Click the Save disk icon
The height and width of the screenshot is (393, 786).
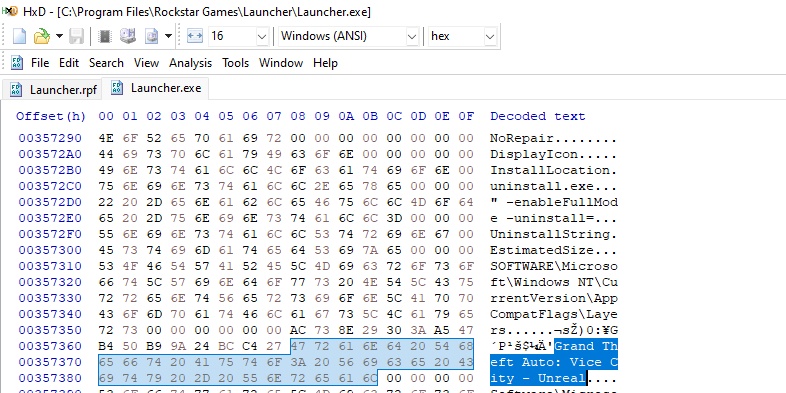coord(76,36)
